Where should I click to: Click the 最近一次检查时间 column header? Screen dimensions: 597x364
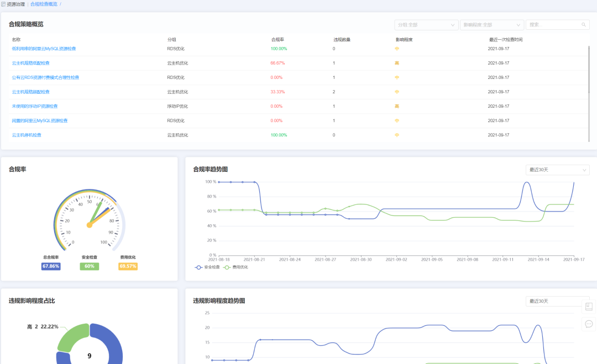[506, 40]
